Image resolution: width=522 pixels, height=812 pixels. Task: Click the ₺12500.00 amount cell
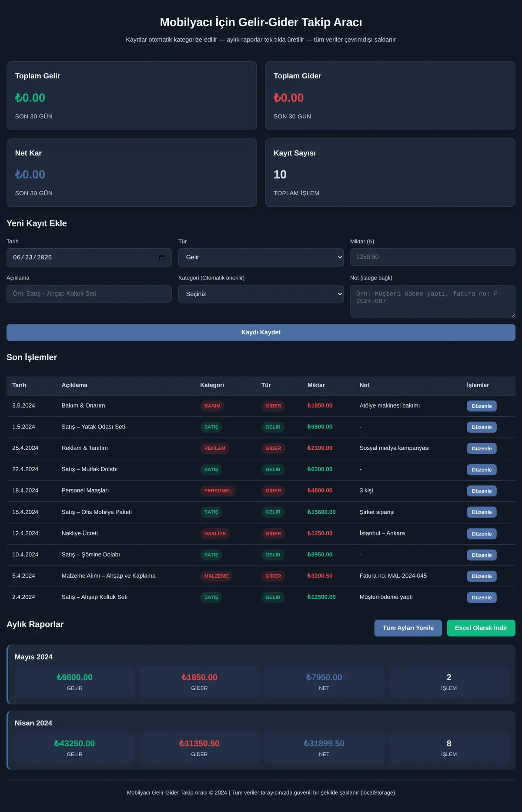point(321,597)
